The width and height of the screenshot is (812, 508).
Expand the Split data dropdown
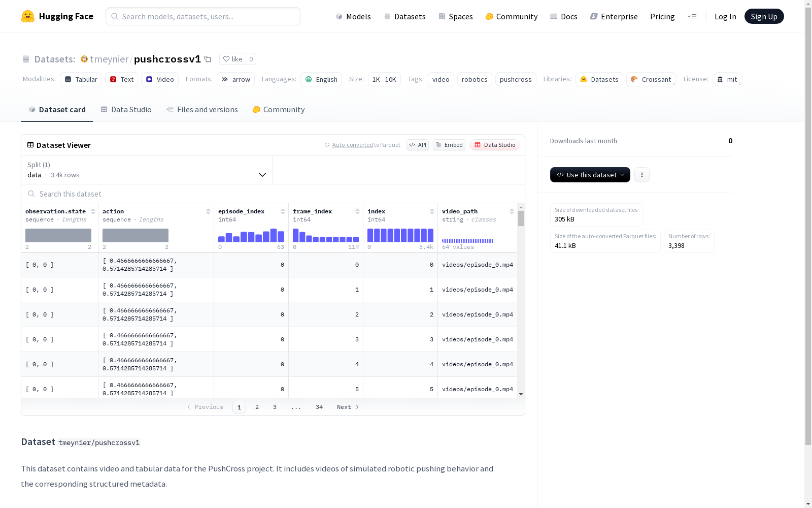147,170
